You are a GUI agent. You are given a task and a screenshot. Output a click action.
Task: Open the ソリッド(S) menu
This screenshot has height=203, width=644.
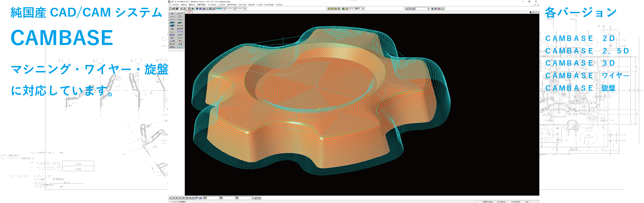222,5
